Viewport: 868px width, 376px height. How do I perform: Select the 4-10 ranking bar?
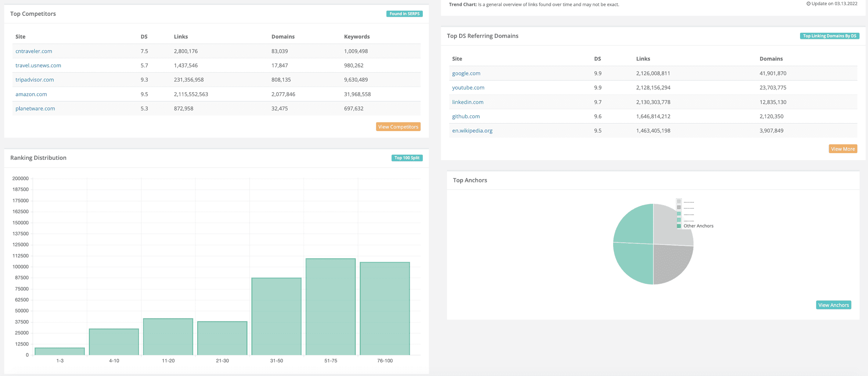pyautogui.click(x=114, y=342)
